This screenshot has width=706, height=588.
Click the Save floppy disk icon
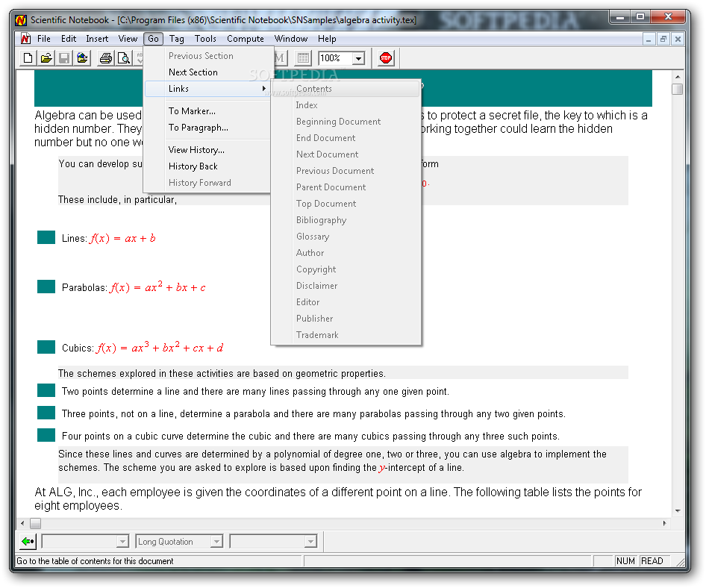pos(64,58)
